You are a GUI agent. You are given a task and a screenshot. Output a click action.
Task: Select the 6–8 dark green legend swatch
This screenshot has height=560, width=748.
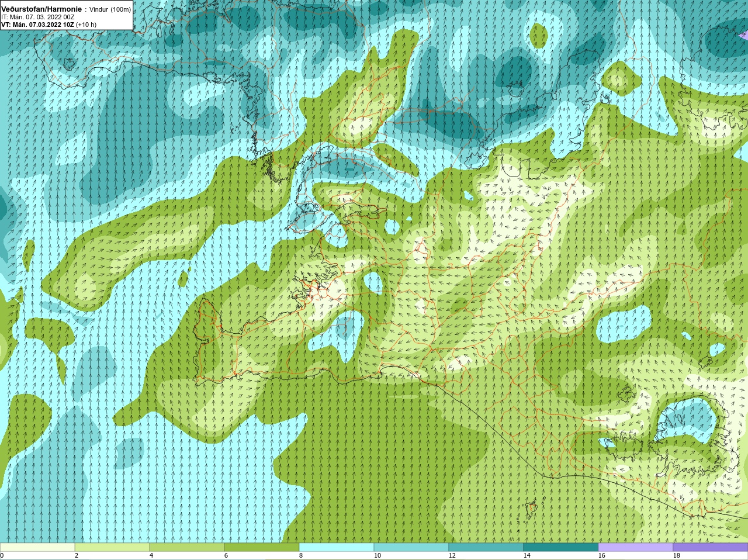[262, 547]
